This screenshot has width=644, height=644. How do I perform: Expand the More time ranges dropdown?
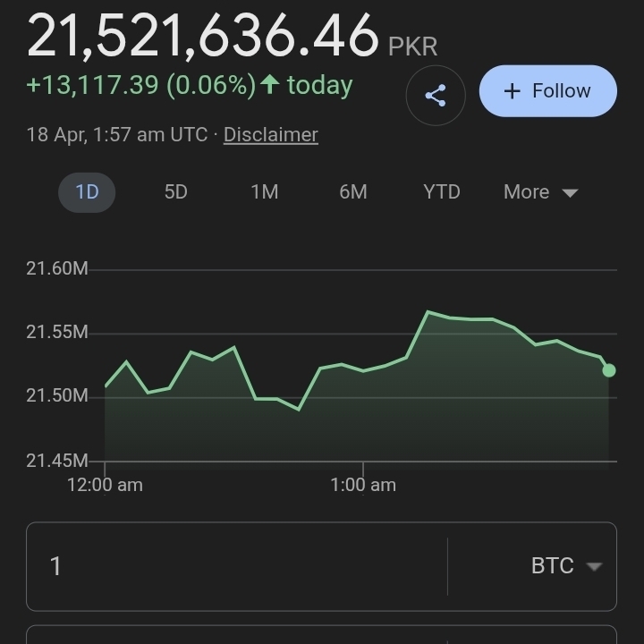pos(540,192)
